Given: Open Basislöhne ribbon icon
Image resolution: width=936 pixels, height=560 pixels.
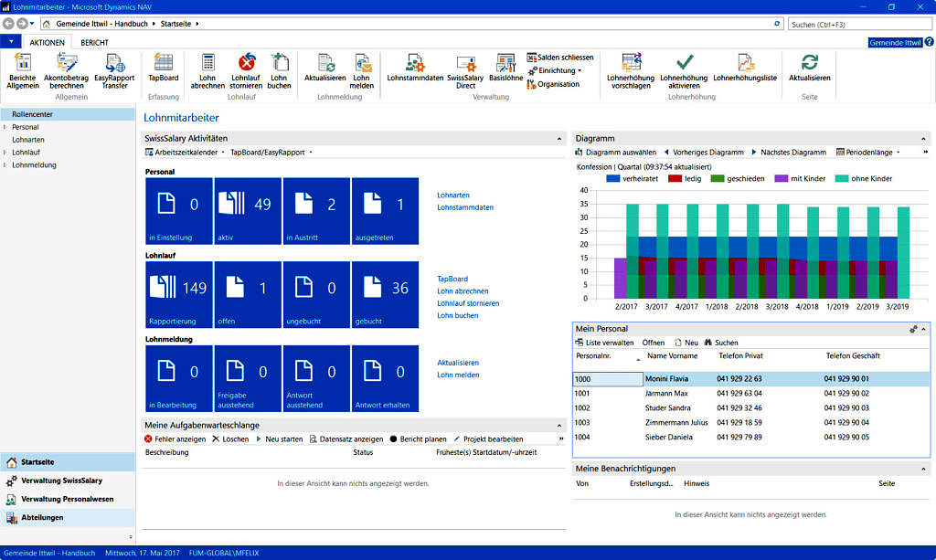Looking at the screenshot, I should point(505,62).
